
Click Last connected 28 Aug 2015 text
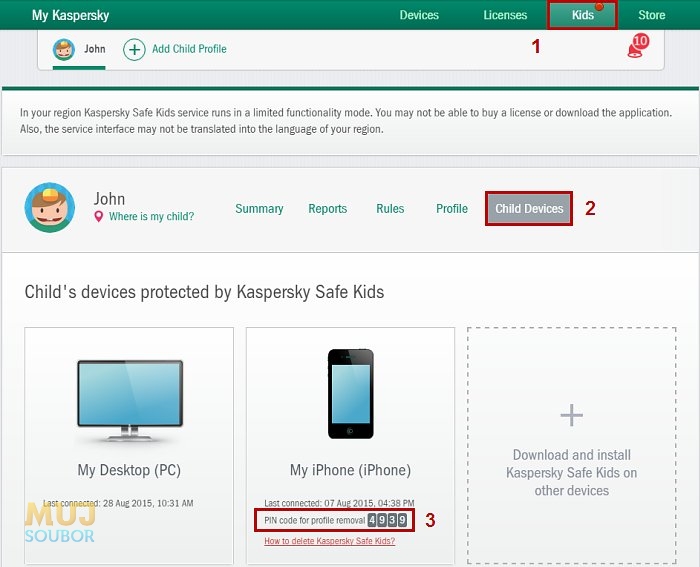118,503
